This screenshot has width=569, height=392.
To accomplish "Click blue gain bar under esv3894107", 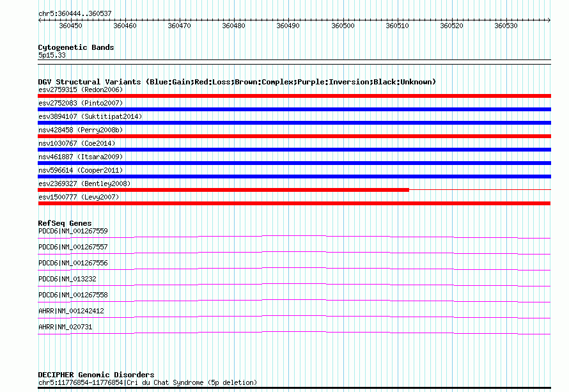I will tap(294, 123).
